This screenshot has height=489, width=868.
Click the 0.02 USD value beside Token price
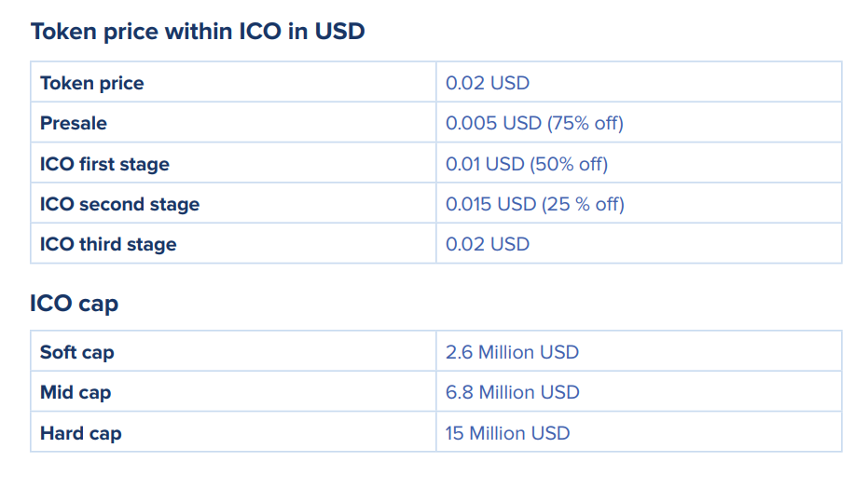click(x=488, y=83)
